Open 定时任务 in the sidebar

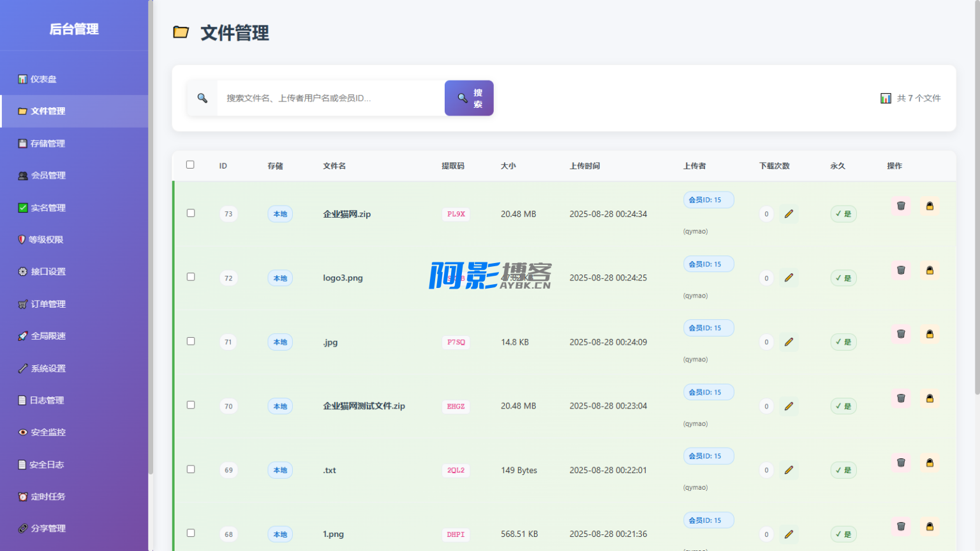pyautogui.click(x=48, y=497)
